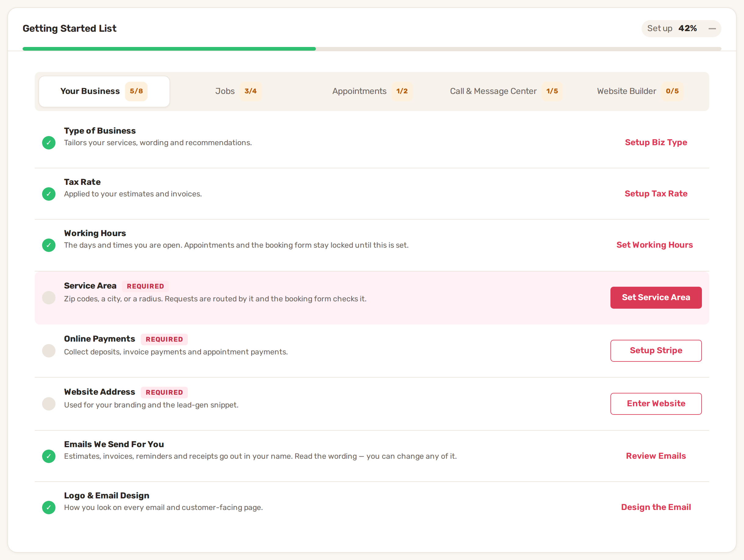Click the green check for Logo & Email Design
Screen dimensions: 744x560
[x=49, y=508]
